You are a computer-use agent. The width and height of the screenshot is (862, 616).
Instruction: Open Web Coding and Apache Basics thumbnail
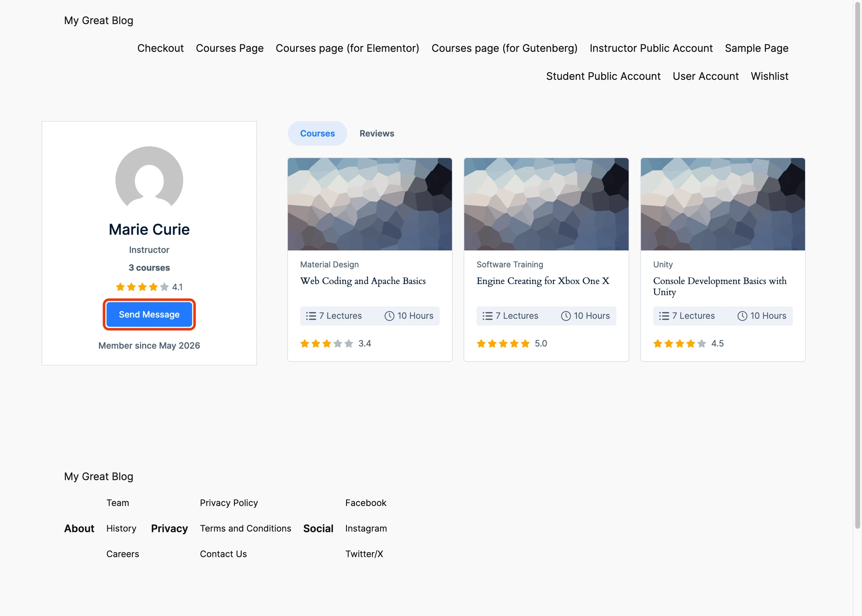(370, 204)
